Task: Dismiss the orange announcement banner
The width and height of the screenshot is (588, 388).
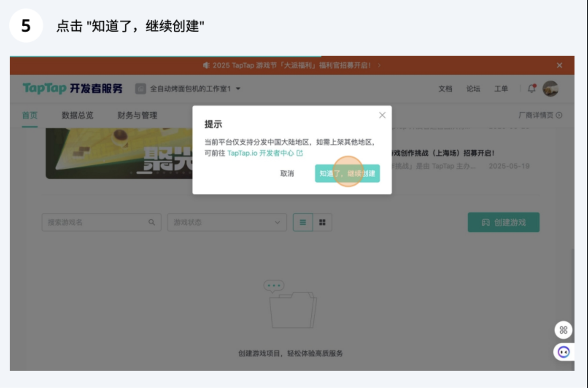Action: pyautogui.click(x=560, y=65)
